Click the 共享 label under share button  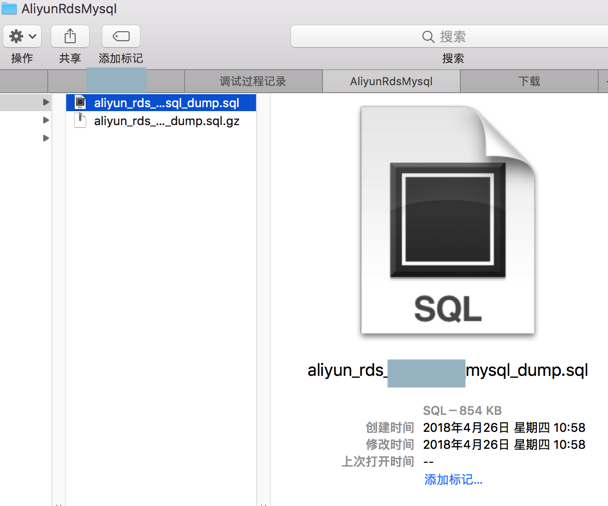70,58
